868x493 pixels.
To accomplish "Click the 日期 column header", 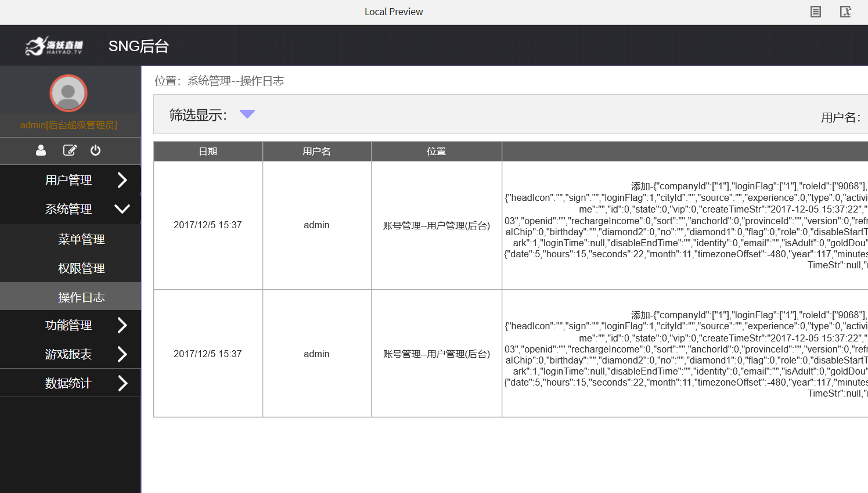I will [x=208, y=151].
